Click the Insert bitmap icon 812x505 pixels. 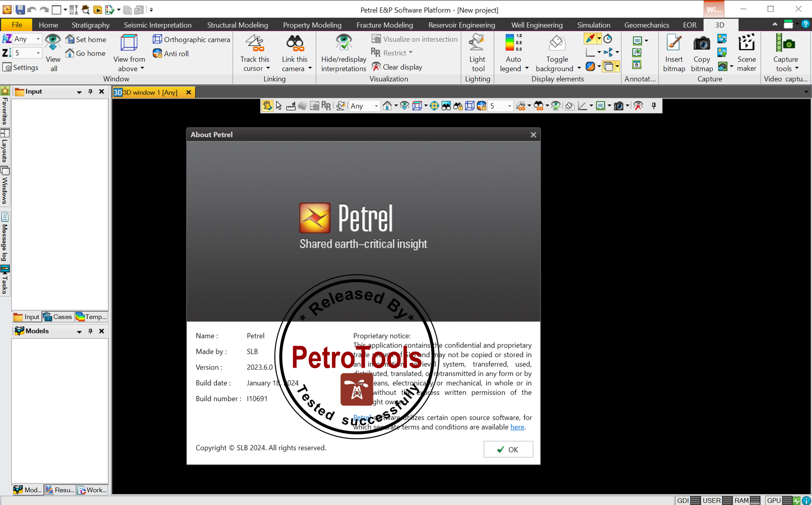674,44
